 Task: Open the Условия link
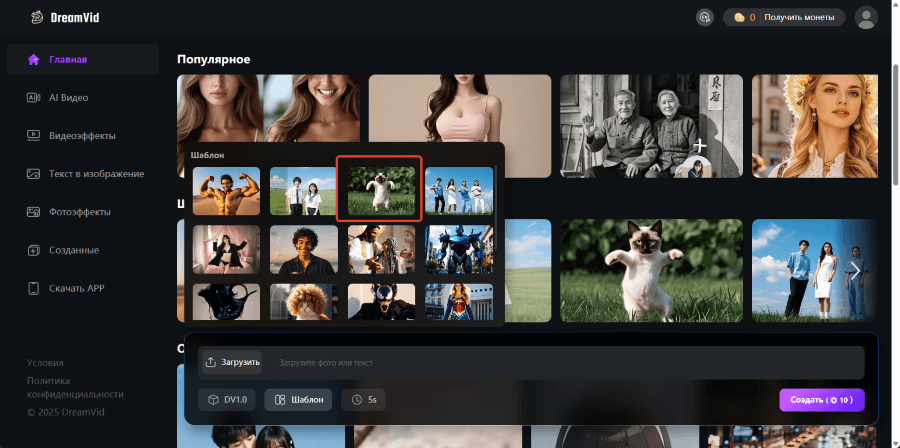coord(45,363)
